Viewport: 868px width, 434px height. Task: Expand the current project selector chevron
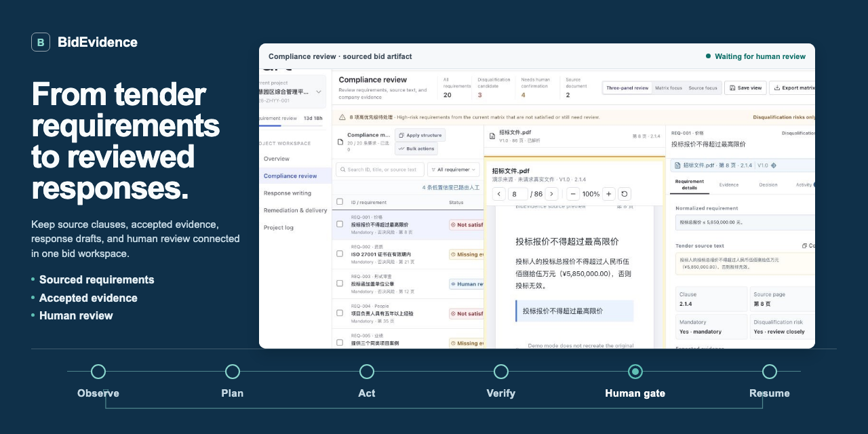tap(319, 92)
